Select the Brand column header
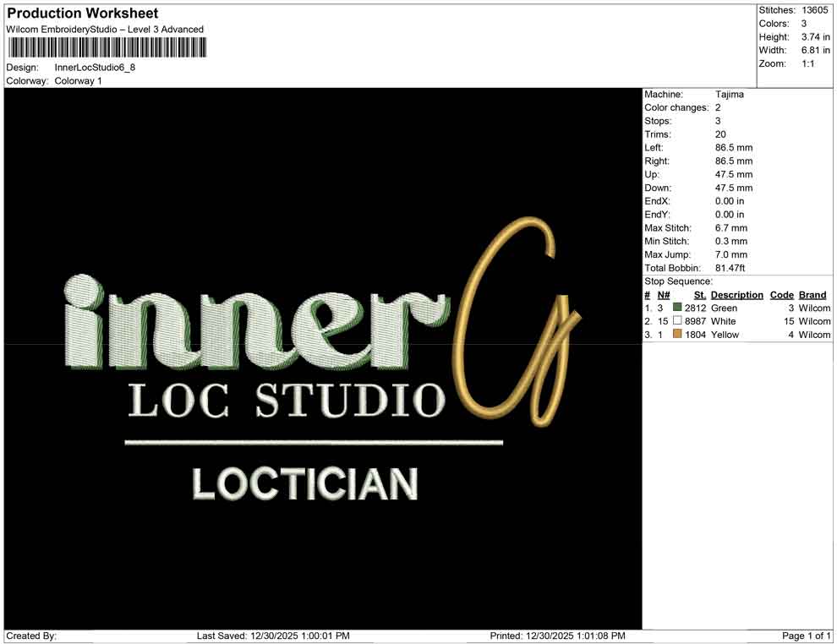The width and height of the screenshot is (837, 644). tap(812, 295)
